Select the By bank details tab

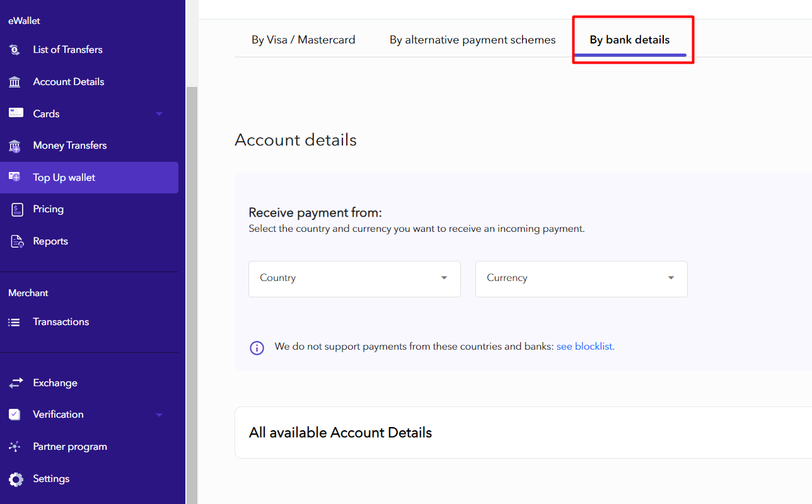[629, 40]
